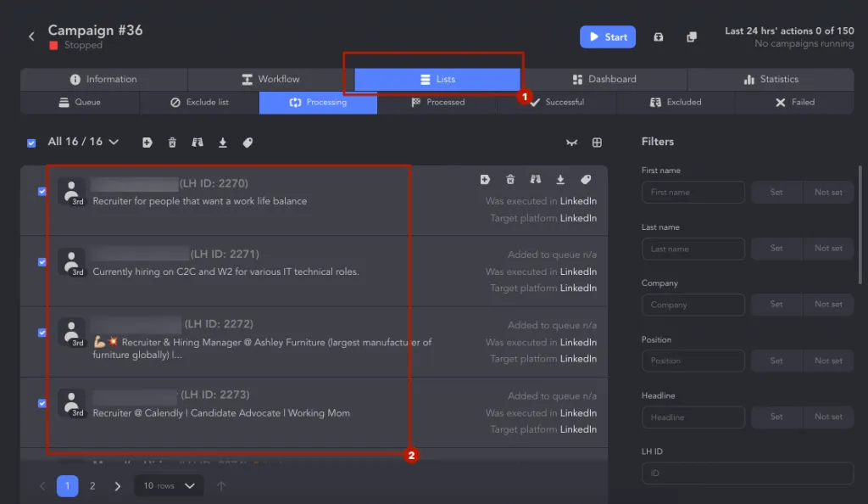
Task: Click the save icon next to Start
Action: click(658, 37)
